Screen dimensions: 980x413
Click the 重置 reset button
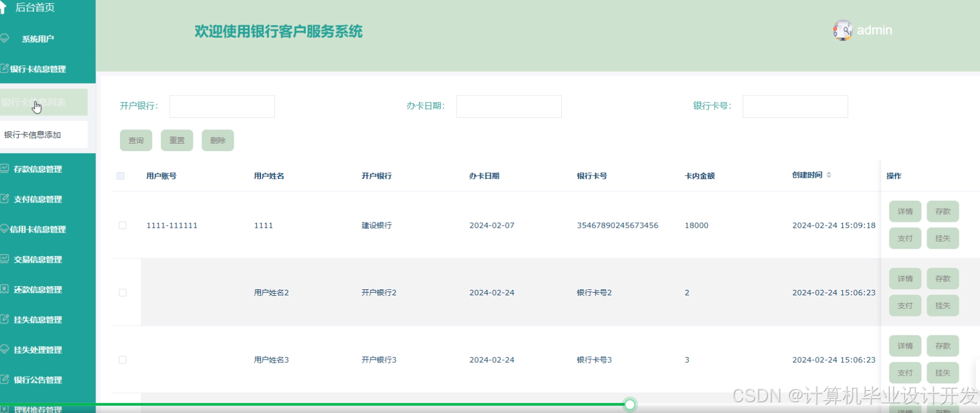(177, 140)
